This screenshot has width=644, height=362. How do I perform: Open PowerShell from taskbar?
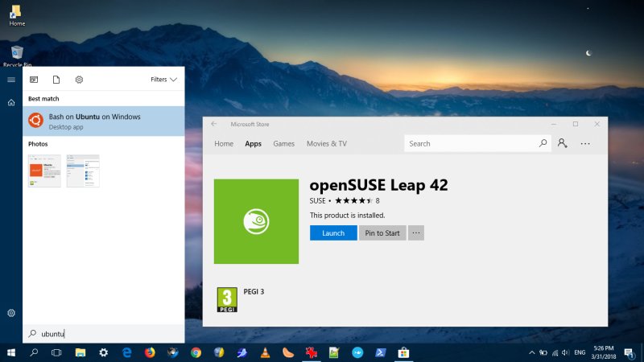click(x=380, y=352)
